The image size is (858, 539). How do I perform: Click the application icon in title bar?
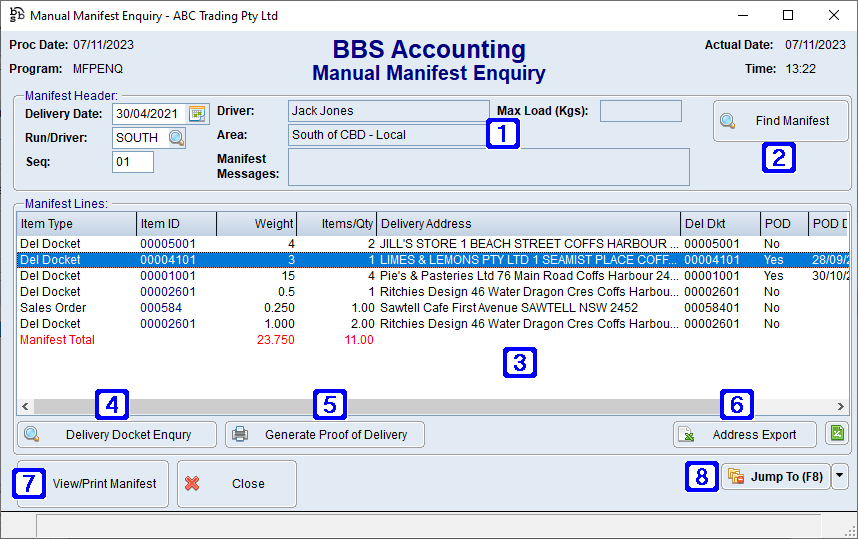coord(15,15)
